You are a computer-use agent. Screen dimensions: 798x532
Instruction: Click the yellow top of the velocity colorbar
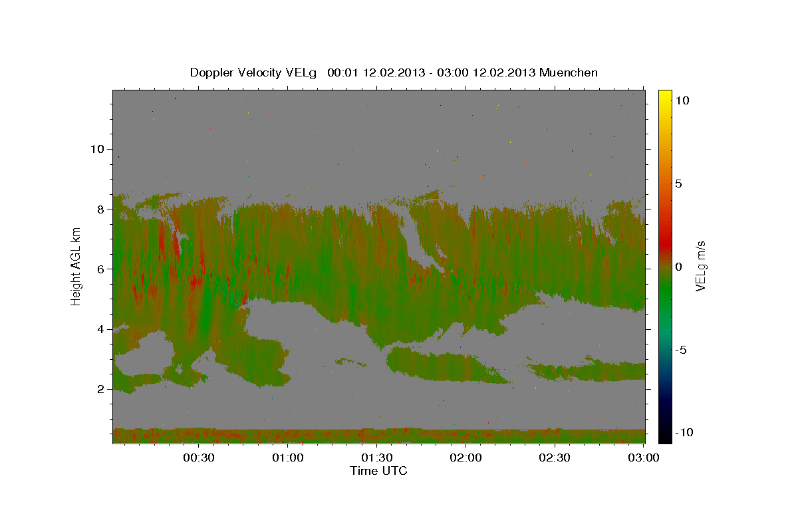(x=664, y=93)
